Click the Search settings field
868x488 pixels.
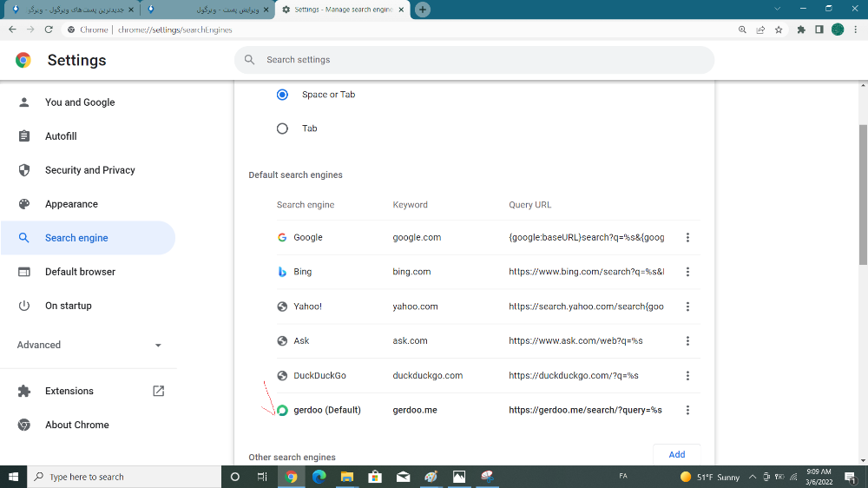(x=475, y=60)
